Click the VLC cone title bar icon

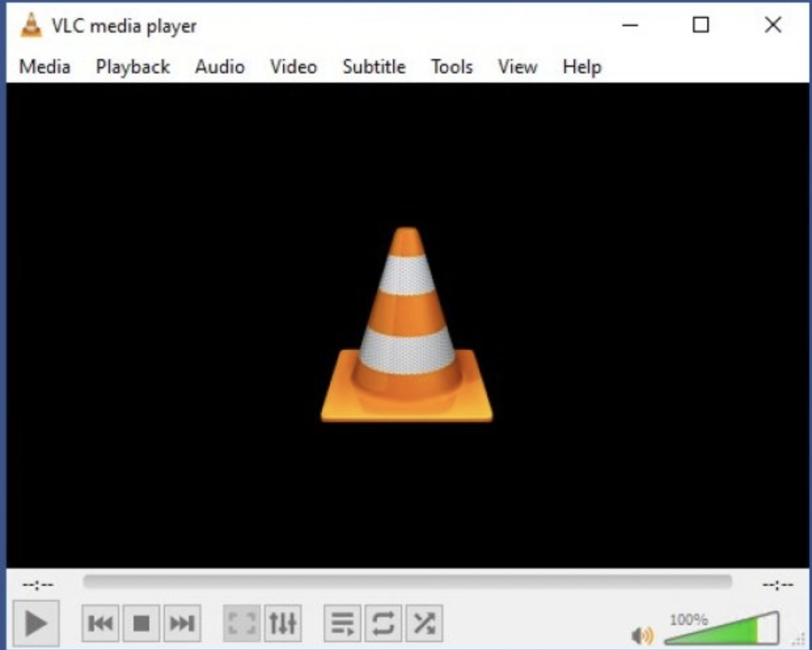(x=30, y=25)
